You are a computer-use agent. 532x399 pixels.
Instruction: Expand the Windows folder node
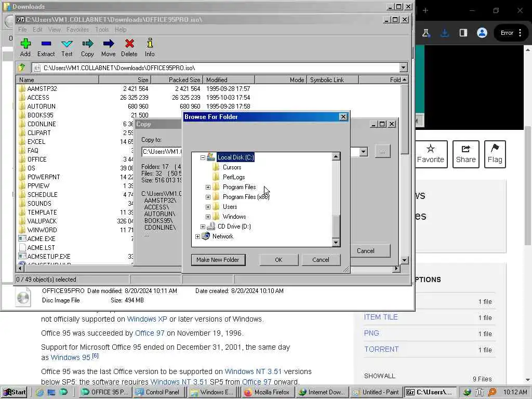208,217
